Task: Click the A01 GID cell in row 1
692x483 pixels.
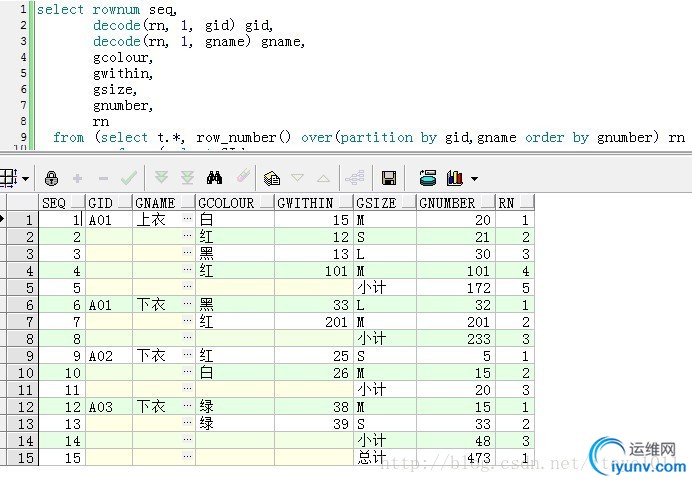Action: point(109,220)
